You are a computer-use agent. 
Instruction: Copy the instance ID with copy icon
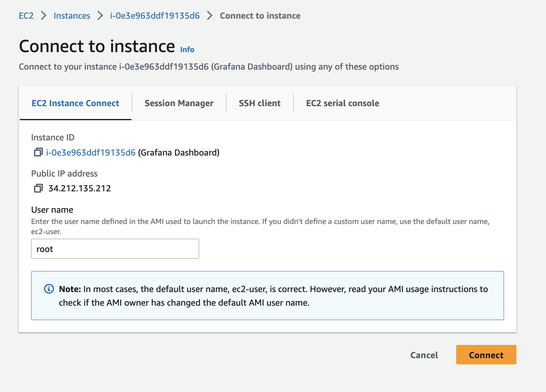click(38, 152)
